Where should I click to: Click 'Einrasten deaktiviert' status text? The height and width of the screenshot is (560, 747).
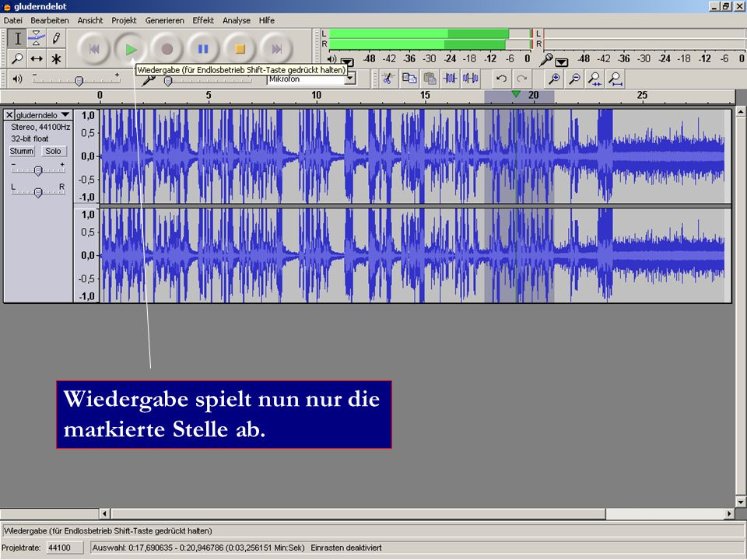click(x=346, y=548)
